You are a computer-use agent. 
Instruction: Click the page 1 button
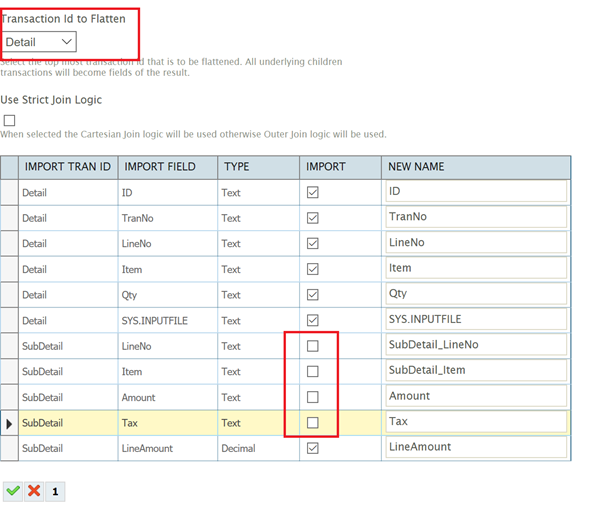point(55,491)
